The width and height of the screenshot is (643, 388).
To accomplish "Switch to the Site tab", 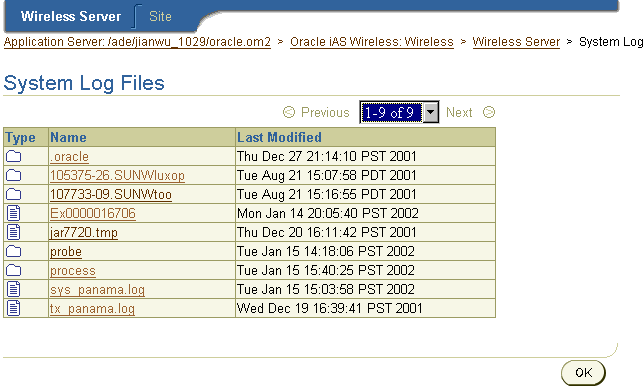I will [x=160, y=16].
